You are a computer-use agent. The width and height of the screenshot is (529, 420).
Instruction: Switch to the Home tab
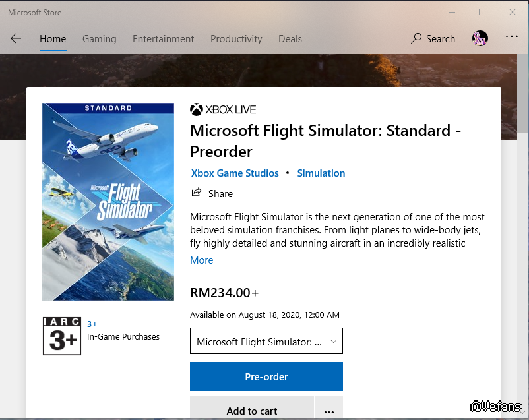pyautogui.click(x=53, y=39)
